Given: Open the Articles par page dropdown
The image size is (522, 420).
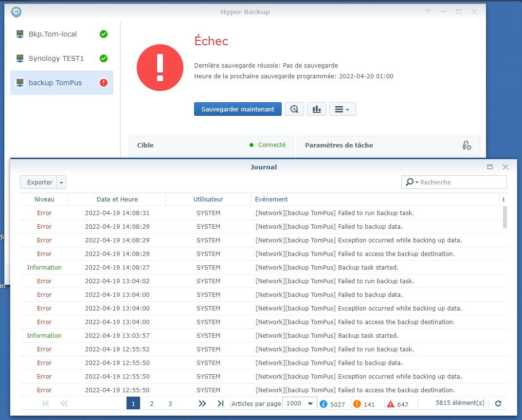Looking at the screenshot, I should 300,403.
